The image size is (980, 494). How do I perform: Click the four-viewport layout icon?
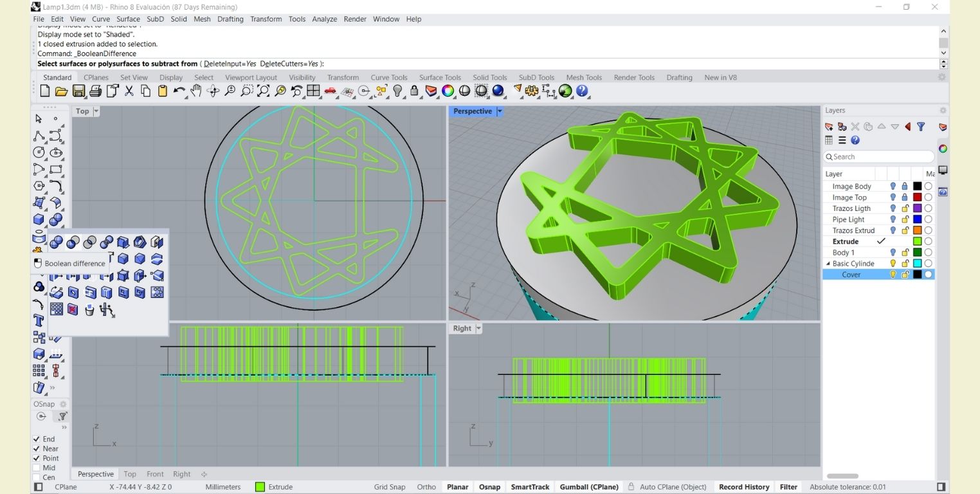click(313, 91)
